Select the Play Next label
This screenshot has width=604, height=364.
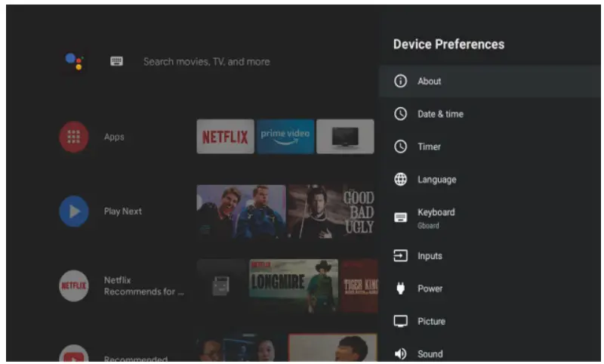[x=123, y=211]
